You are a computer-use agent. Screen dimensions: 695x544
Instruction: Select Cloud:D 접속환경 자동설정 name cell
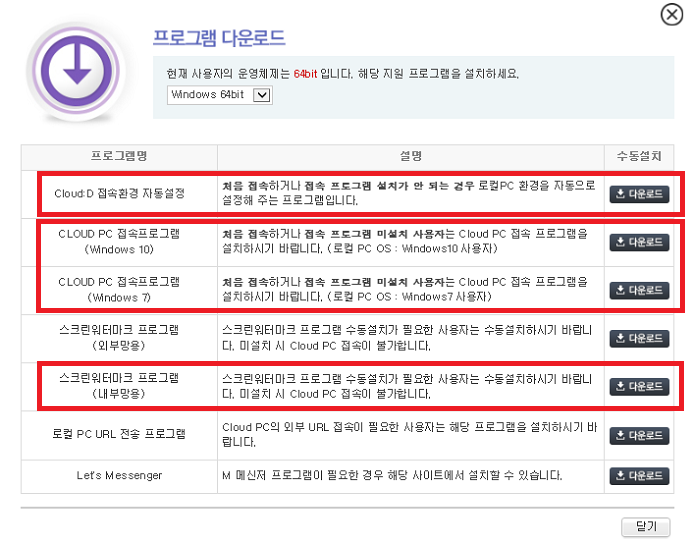[119, 194]
